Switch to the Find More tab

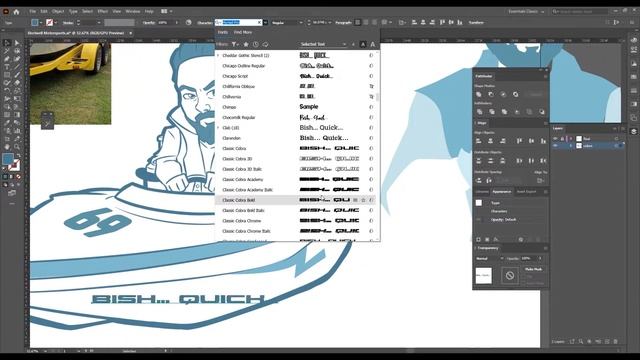243,32
